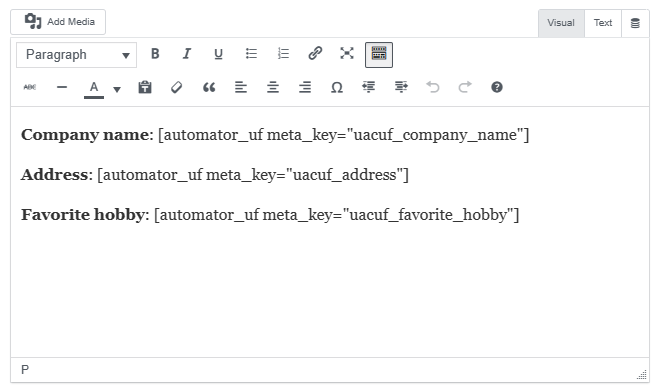Clear formatting with the eraser icon
This screenshot has width=655, height=387.
177,87
